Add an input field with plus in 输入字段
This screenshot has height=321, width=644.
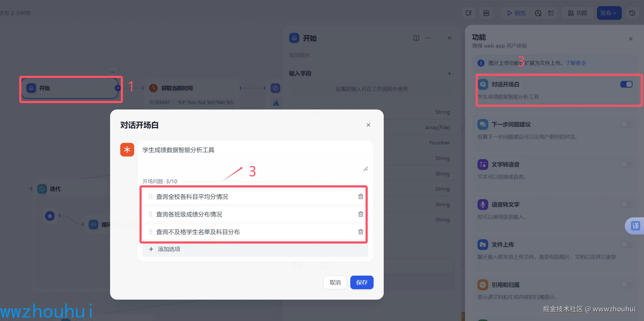click(449, 73)
